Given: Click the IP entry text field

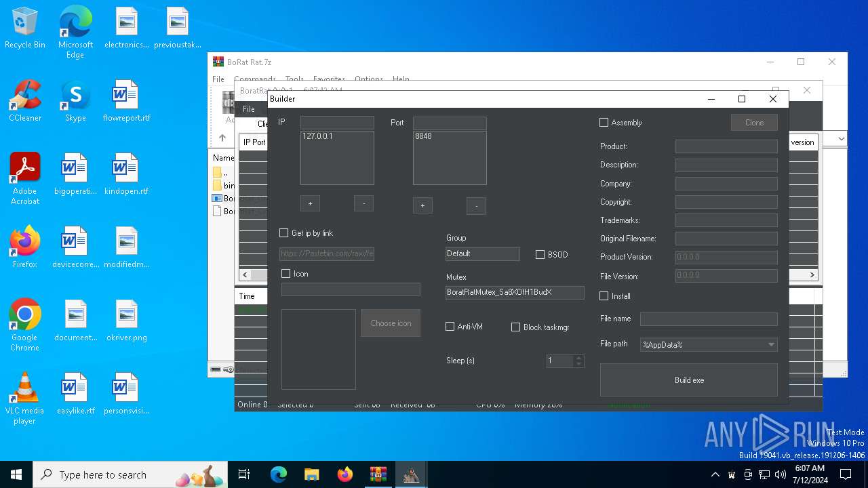Looking at the screenshot, I should pos(337,123).
